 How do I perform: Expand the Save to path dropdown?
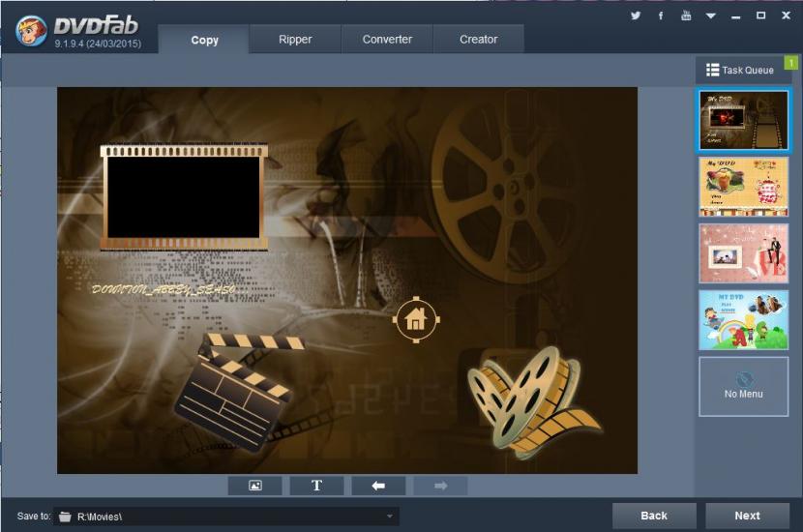[x=390, y=517]
